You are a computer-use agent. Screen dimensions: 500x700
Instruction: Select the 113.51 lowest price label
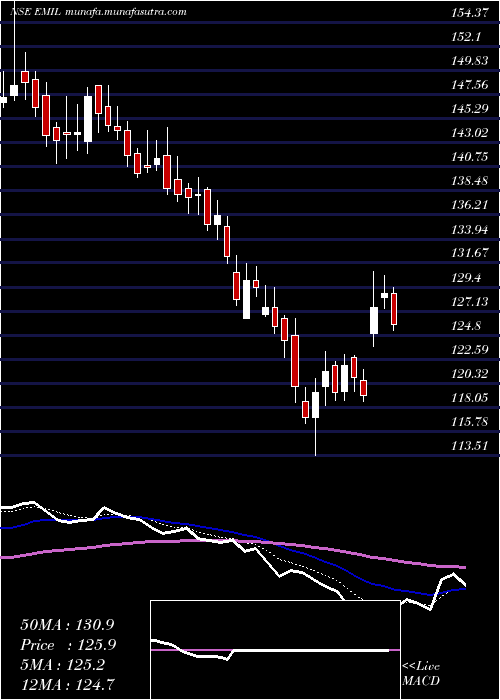(x=469, y=446)
